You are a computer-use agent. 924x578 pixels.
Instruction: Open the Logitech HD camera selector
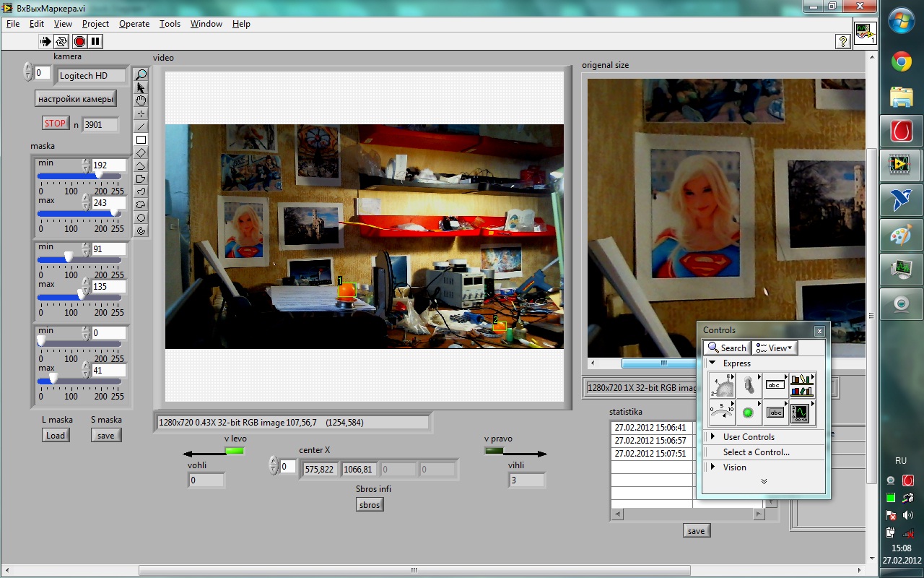tap(92, 75)
